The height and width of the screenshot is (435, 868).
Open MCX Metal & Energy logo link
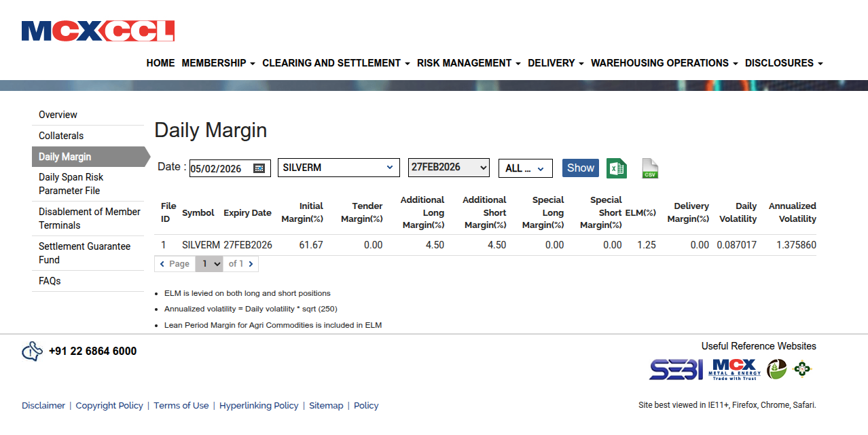point(735,369)
